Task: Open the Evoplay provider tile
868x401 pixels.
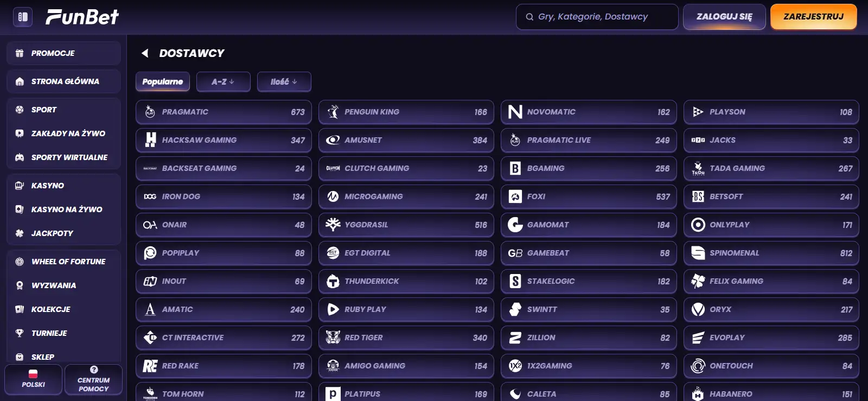Action: [771, 338]
